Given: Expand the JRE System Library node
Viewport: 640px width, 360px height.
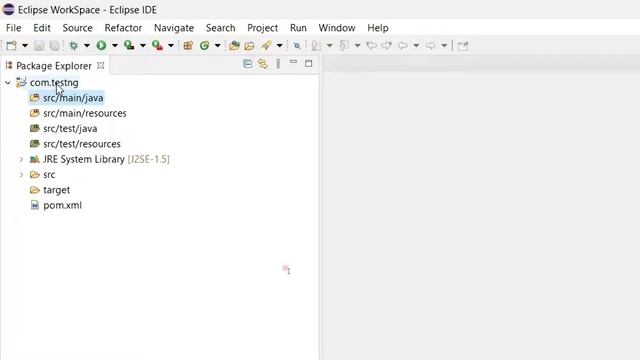Looking at the screenshot, I should 21,160.
